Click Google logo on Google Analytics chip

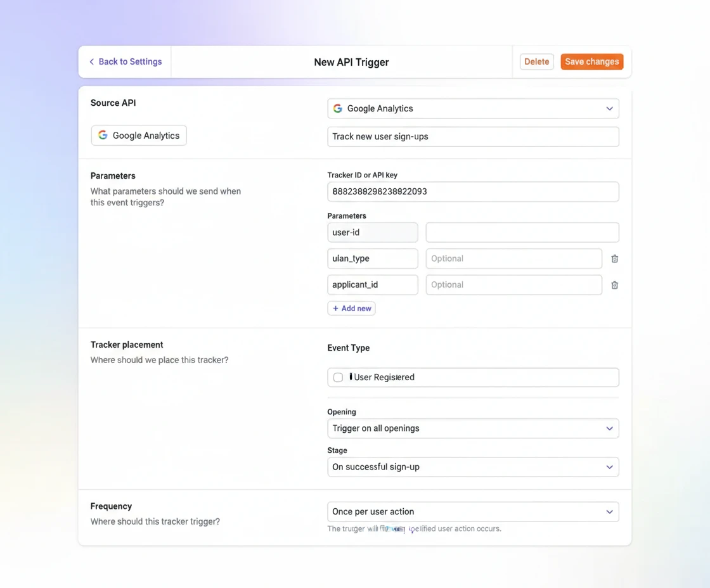click(x=103, y=135)
